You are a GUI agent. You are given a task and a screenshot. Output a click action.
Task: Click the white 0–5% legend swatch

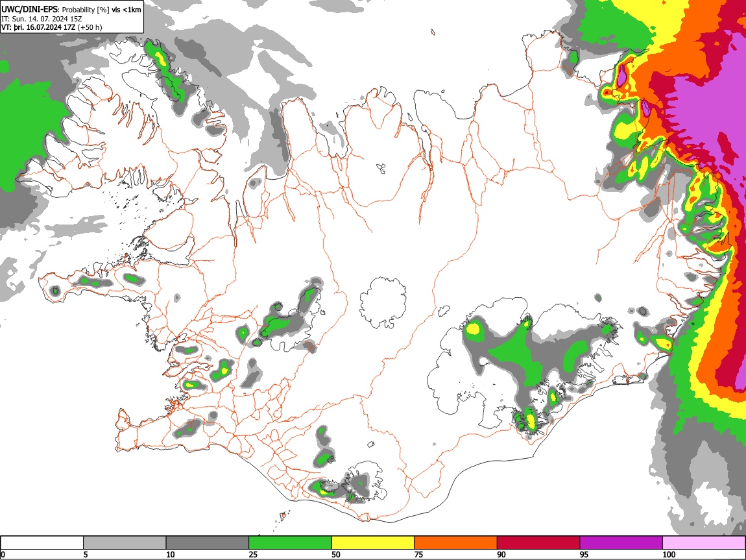pos(42,542)
